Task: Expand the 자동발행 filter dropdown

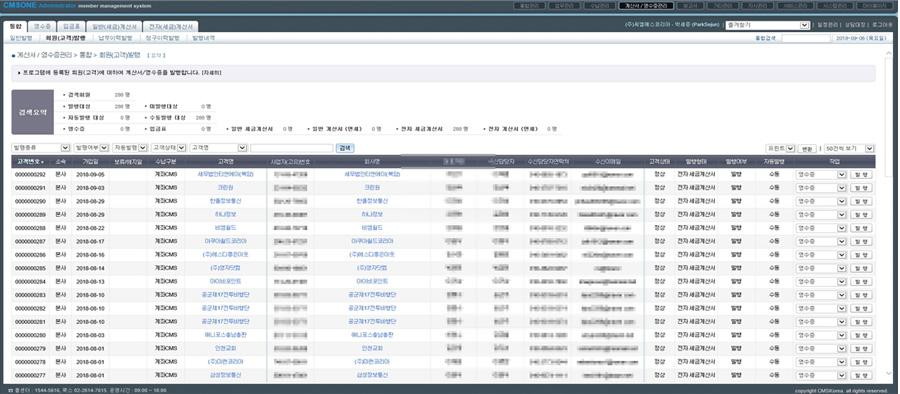Action: [130, 148]
